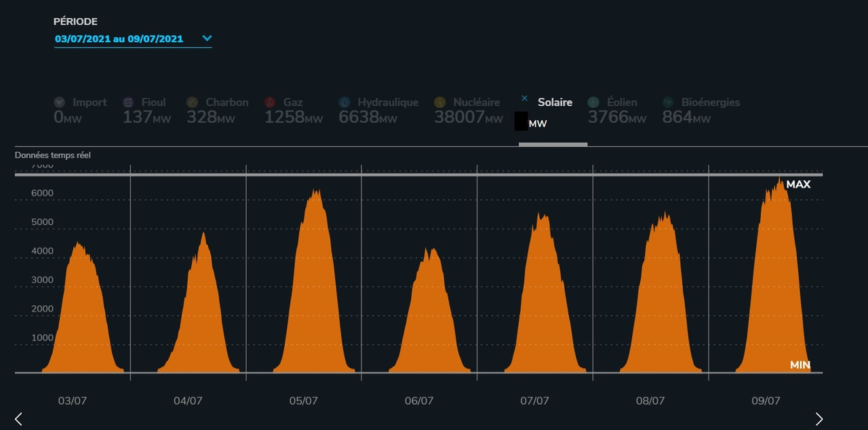Screen dimensions: 868x430
Task: Click the 5000 y-axis label
Action: click(x=42, y=222)
